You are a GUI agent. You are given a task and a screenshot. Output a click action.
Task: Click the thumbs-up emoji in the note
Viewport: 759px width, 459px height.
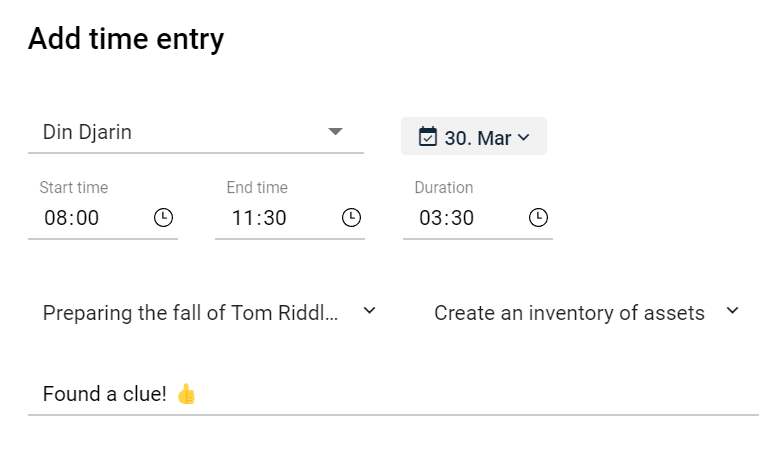tap(186, 394)
